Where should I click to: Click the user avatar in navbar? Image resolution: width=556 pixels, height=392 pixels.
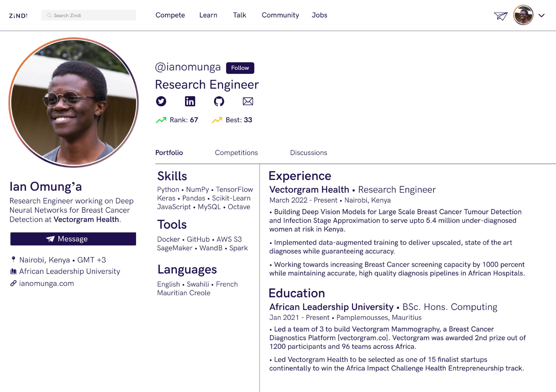pos(523,15)
